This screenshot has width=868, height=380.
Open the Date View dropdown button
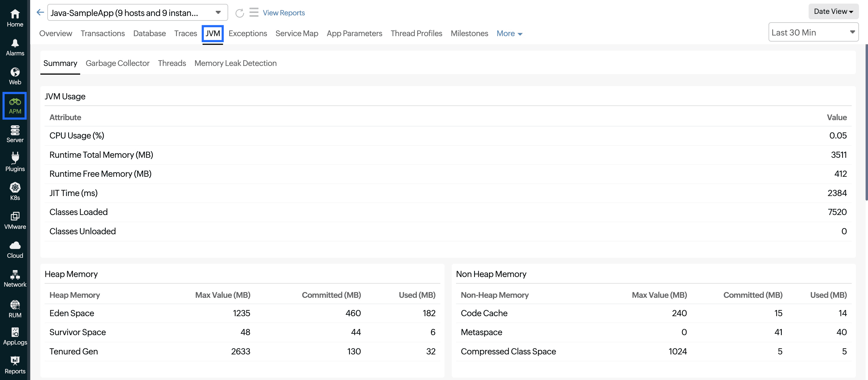(833, 11)
